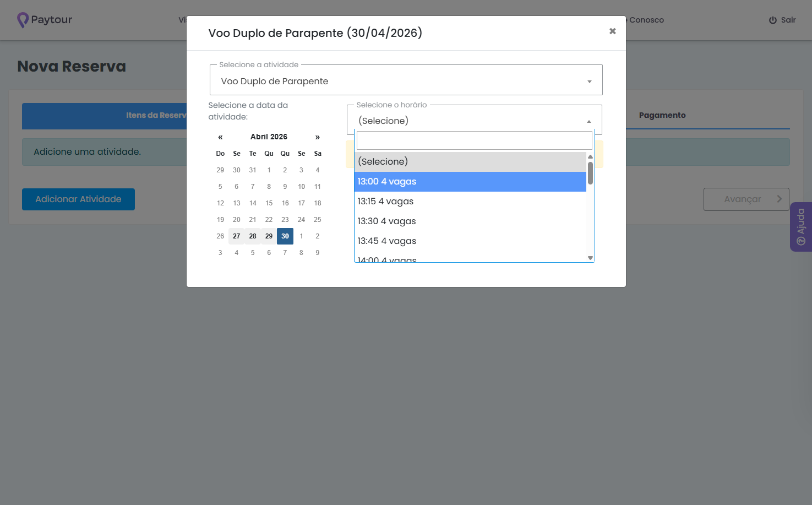Click day 10 in the calendar
812x505 pixels.
(301, 187)
